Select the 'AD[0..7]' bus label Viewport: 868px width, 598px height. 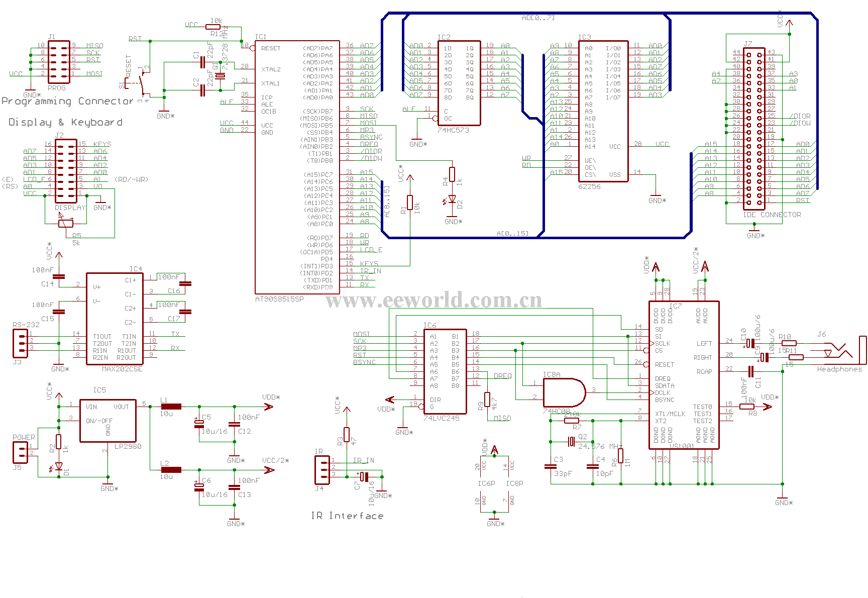click(538, 18)
